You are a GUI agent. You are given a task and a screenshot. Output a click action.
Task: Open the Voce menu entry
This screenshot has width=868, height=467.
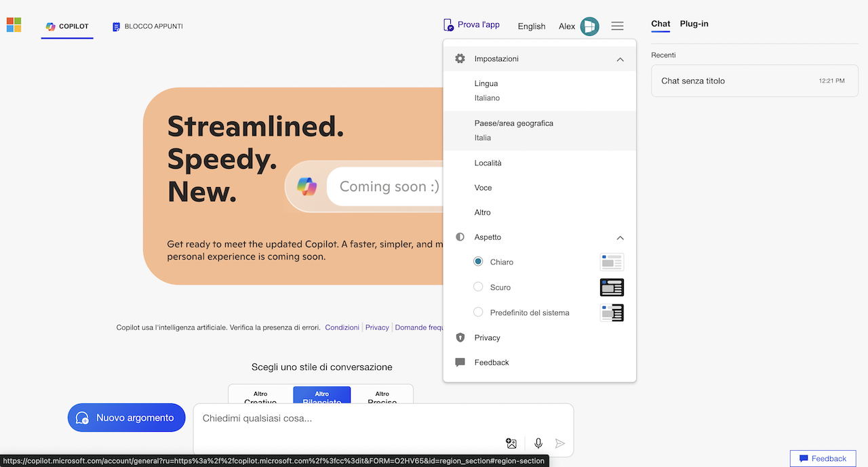[540, 188]
